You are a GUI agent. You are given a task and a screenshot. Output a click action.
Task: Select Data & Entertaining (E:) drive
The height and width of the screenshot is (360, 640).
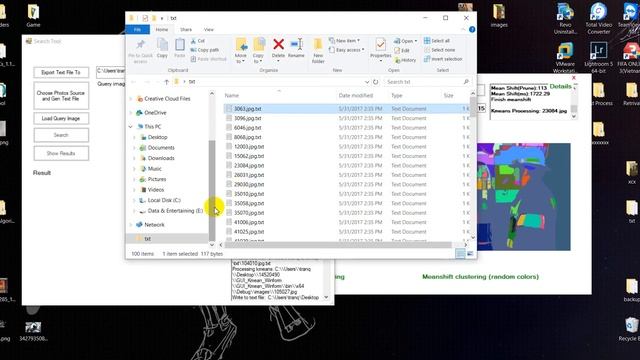(175, 211)
